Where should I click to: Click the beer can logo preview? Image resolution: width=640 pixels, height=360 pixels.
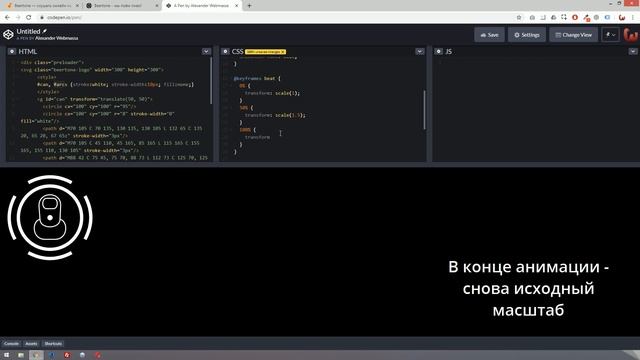tap(50, 218)
